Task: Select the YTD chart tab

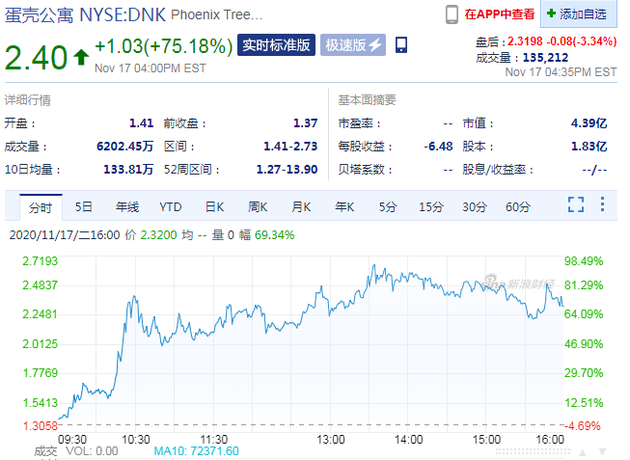Action: [x=170, y=207]
